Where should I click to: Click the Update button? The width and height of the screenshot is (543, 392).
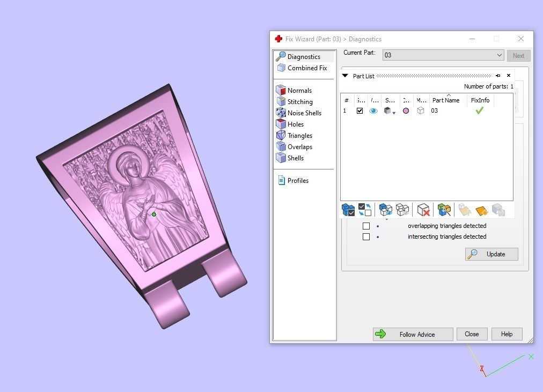tap(491, 254)
